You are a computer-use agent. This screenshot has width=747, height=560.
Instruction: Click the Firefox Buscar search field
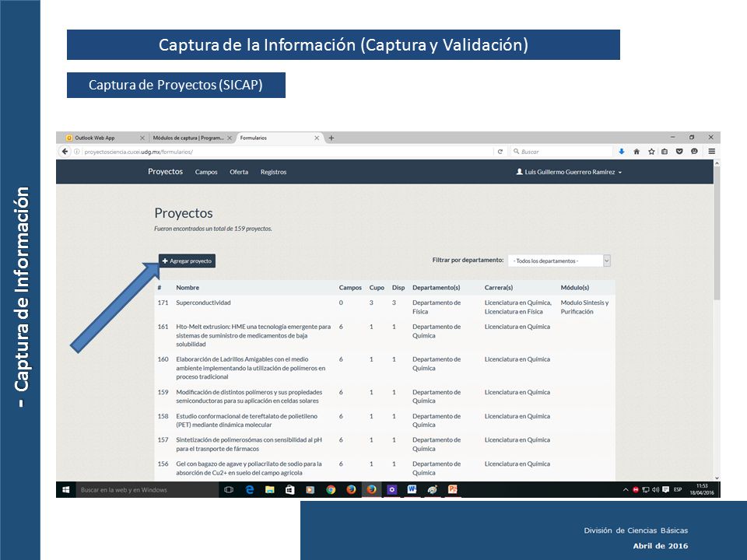tap(562, 152)
